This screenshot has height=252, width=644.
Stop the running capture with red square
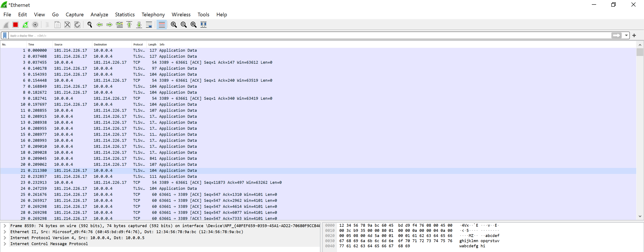coord(15,25)
